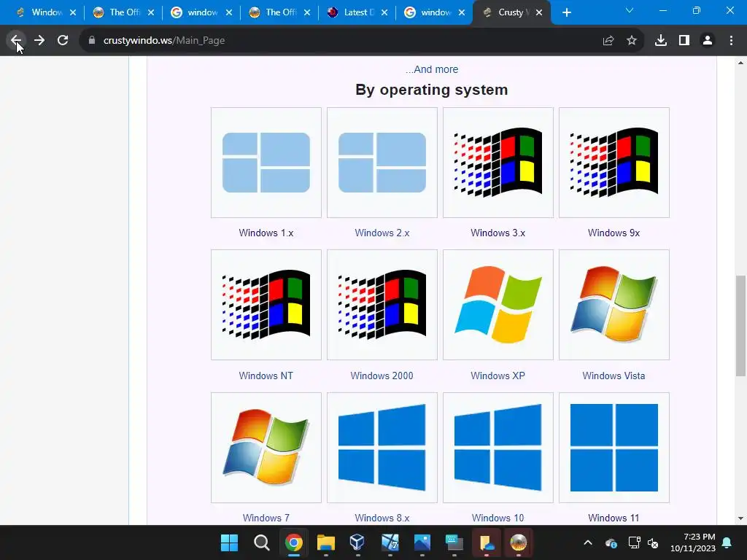Open the metallic sphere app in taskbar

519,542
